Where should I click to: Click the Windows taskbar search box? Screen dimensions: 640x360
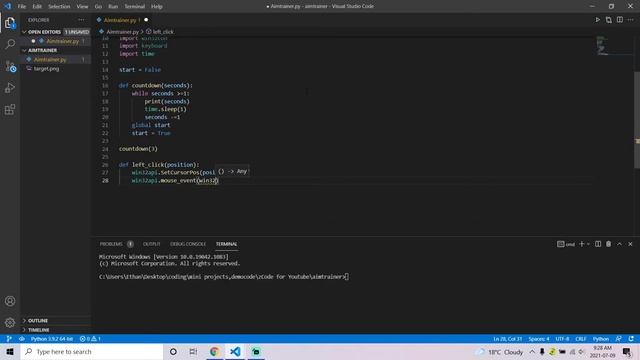click(92, 351)
